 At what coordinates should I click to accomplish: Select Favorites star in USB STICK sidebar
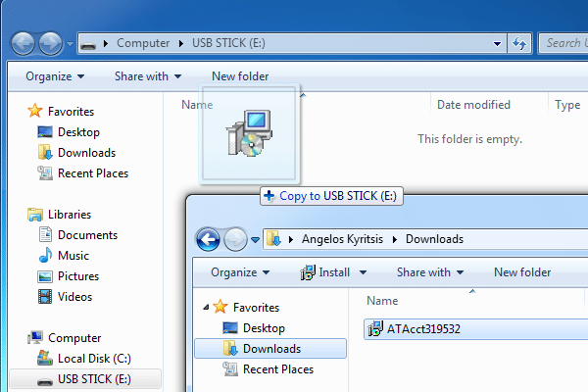tap(35, 111)
